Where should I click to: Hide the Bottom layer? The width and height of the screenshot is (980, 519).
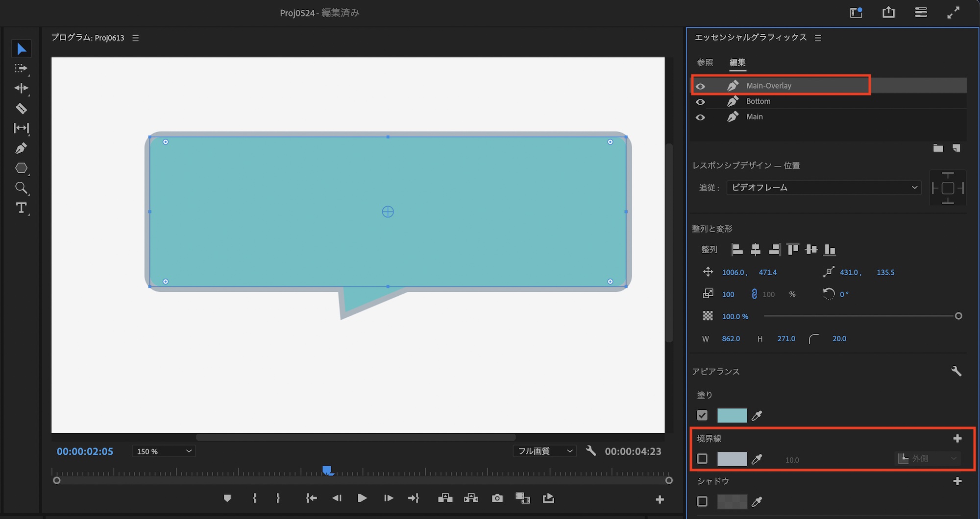[x=701, y=102]
